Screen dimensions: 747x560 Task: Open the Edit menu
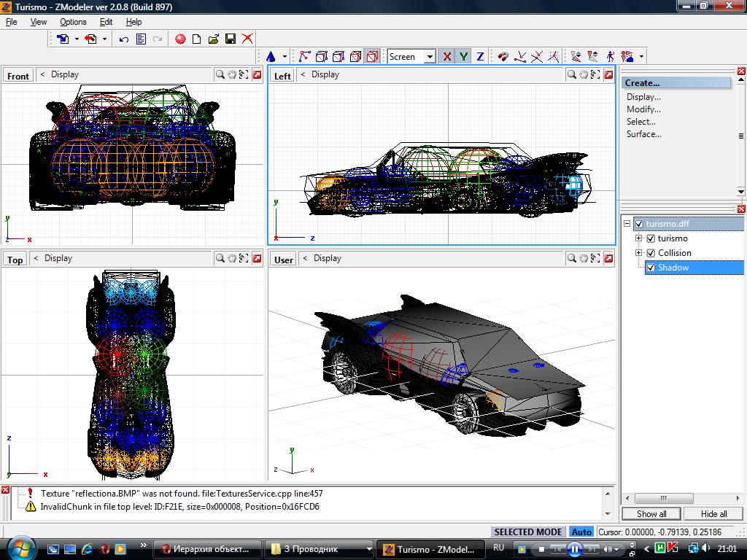click(x=107, y=22)
